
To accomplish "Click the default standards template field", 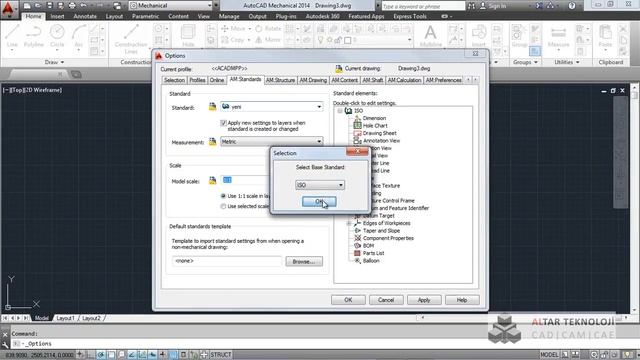I will [x=227, y=261].
